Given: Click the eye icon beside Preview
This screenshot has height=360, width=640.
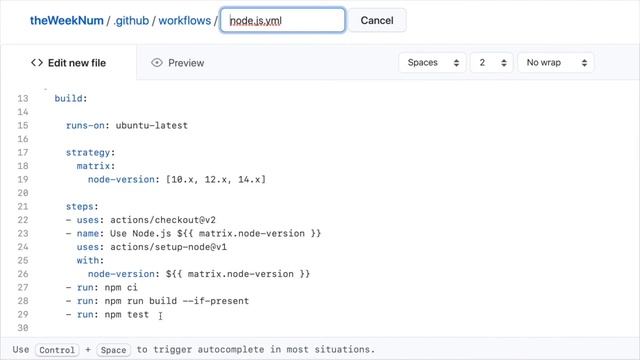Looking at the screenshot, I should click(157, 62).
